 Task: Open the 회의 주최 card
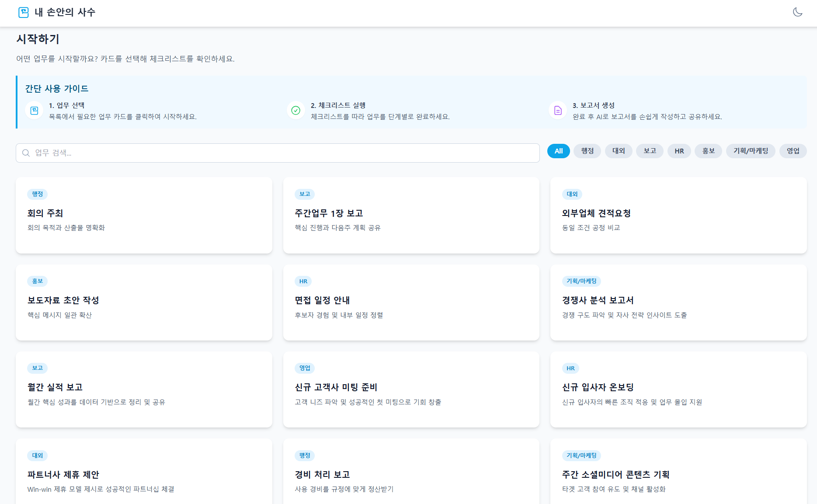point(144,216)
